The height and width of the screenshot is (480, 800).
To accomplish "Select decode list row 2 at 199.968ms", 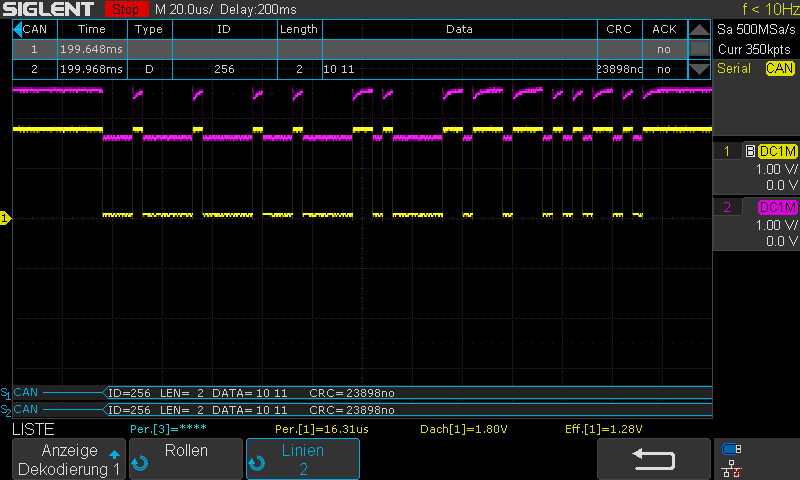I will [350, 69].
